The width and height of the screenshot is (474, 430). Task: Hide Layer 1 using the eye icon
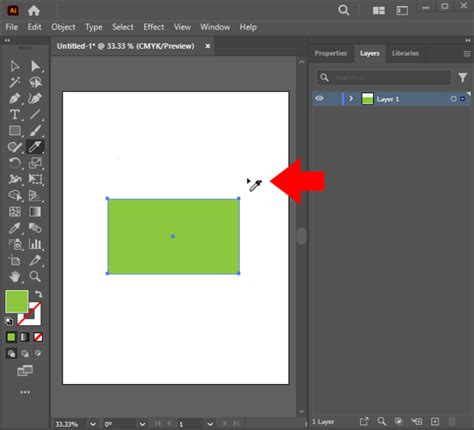pyautogui.click(x=319, y=99)
